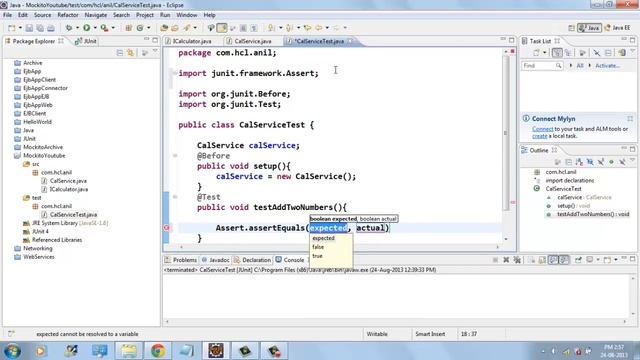Click the error marker on line gutter
This screenshot has height=360, width=640.
(x=167, y=228)
